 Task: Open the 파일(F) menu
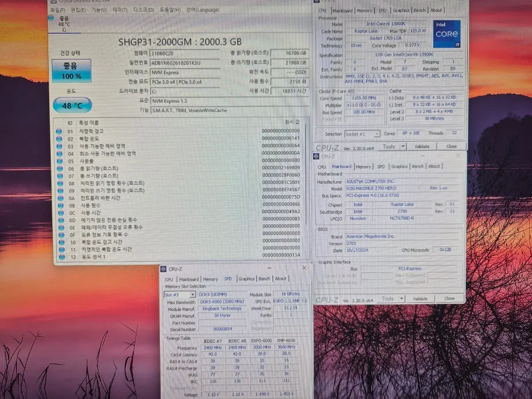pos(58,10)
